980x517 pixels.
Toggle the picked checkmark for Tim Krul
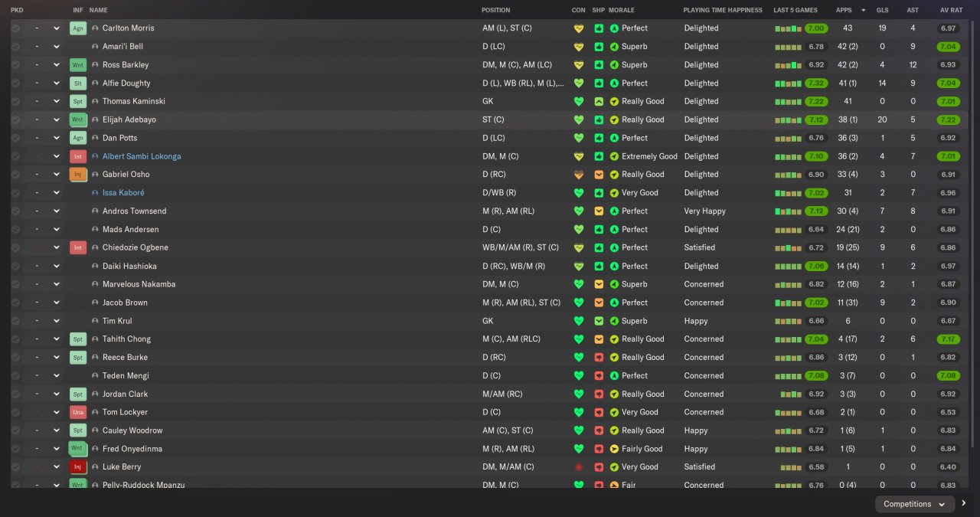tap(15, 321)
